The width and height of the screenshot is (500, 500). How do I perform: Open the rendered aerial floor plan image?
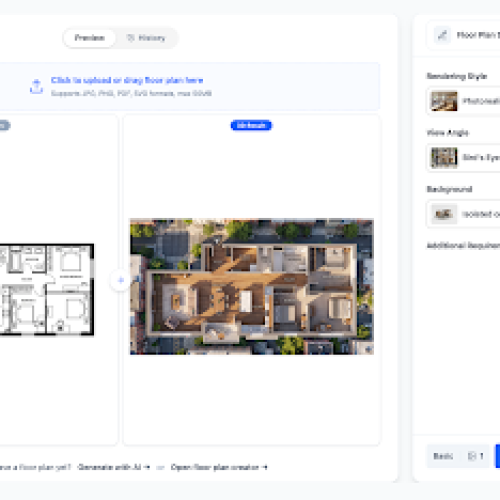pyautogui.click(x=252, y=286)
